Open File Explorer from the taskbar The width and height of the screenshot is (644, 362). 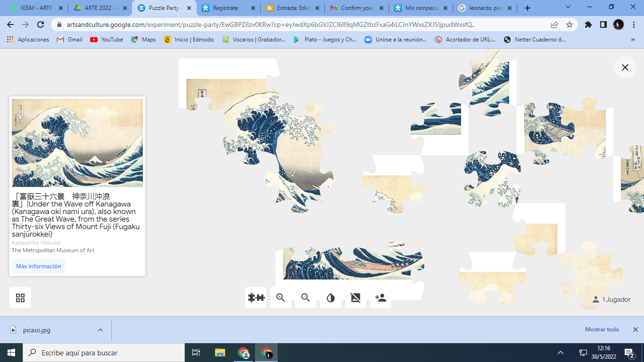[220, 353]
